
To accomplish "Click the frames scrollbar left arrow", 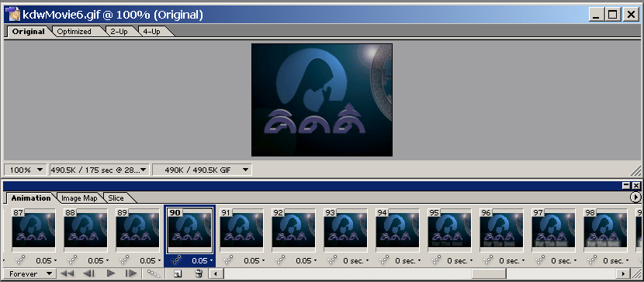I will pyautogui.click(x=216, y=273).
